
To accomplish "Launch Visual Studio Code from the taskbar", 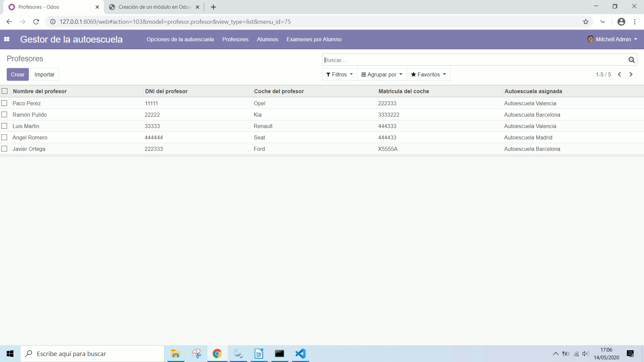I will pos(300,354).
